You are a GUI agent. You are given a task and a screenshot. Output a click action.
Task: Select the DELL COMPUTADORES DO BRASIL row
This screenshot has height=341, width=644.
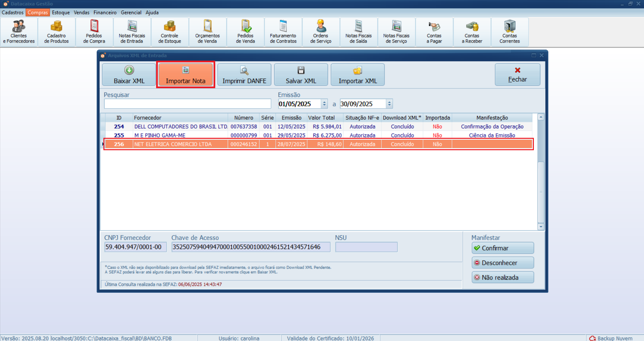(181, 127)
